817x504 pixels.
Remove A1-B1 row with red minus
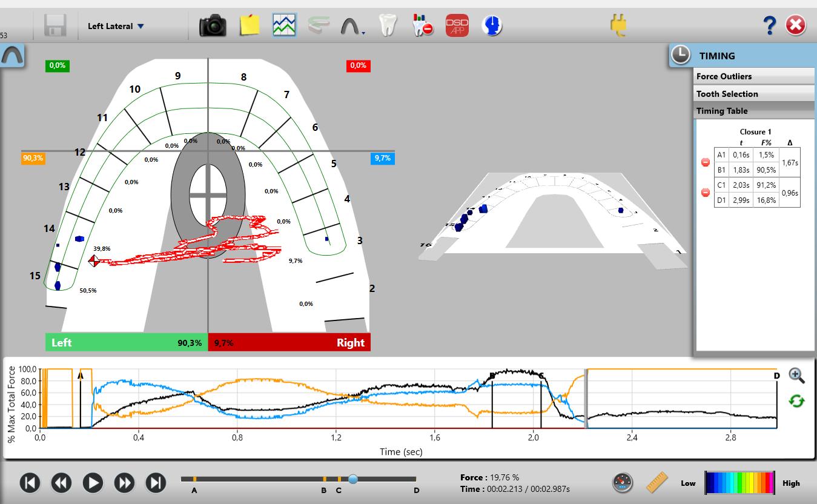pos(705,162)
